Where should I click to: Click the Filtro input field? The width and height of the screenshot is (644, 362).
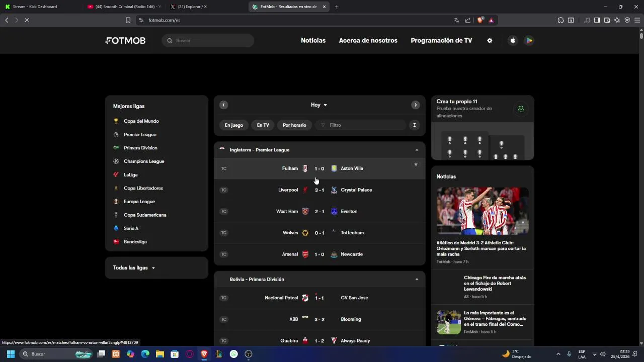tap(360, 125)
